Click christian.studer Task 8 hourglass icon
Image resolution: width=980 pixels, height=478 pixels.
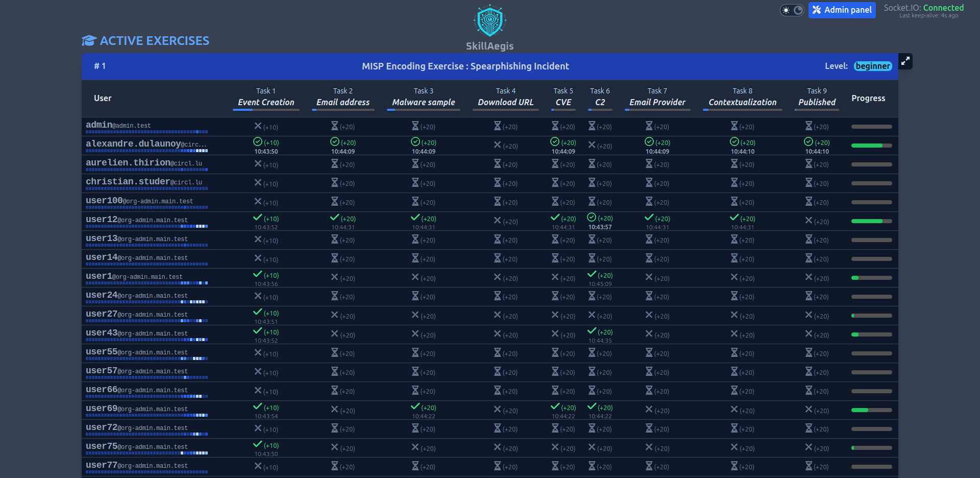coord(734,182)
